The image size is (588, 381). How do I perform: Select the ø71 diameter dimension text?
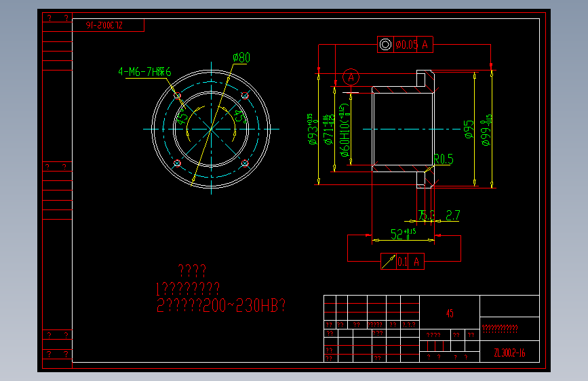point(329,129)
